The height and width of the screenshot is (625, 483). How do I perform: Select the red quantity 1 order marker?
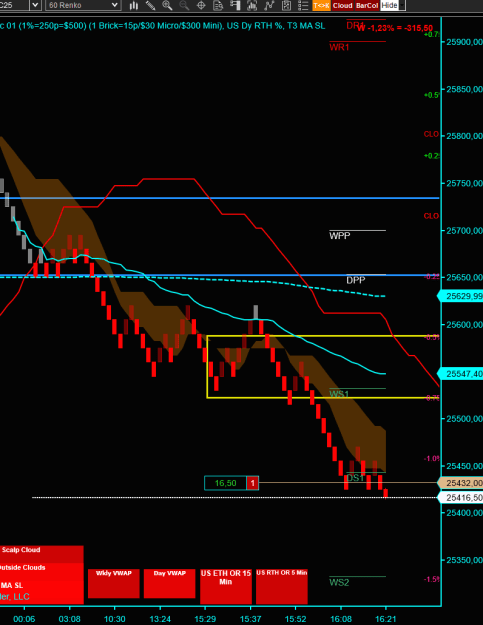point(252,483)
